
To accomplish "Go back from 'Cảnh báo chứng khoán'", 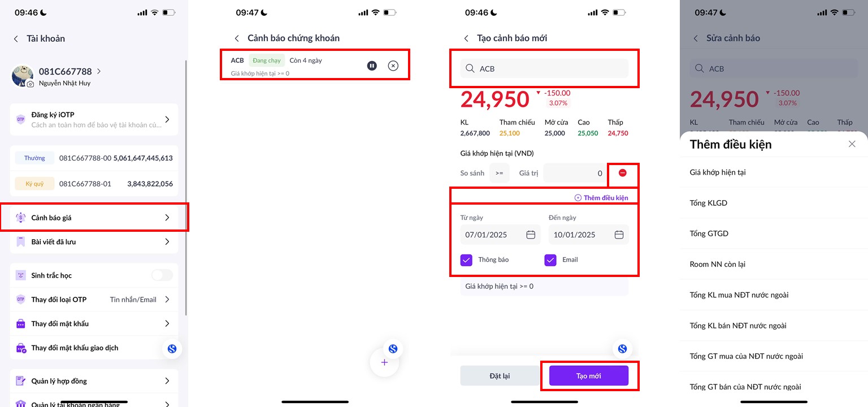I will (x=237, y=38).
